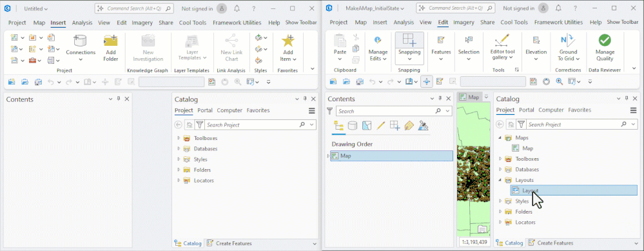Click the Explore tool on the MakeAMap quick toolbar

pyautogui.click(x=427, y=82)
